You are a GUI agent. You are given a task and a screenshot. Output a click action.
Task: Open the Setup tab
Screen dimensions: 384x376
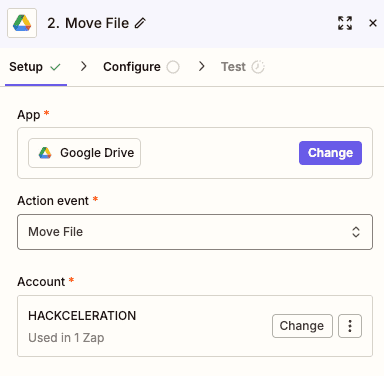[36, 67]
